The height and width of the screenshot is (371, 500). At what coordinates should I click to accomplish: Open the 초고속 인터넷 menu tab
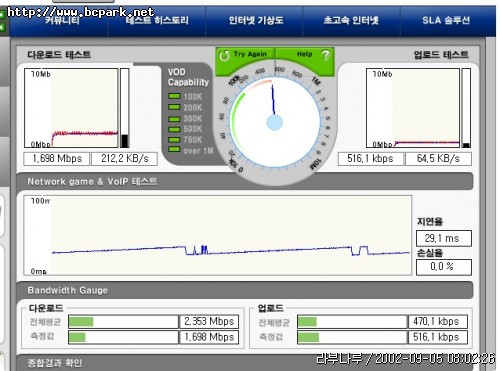351,21
